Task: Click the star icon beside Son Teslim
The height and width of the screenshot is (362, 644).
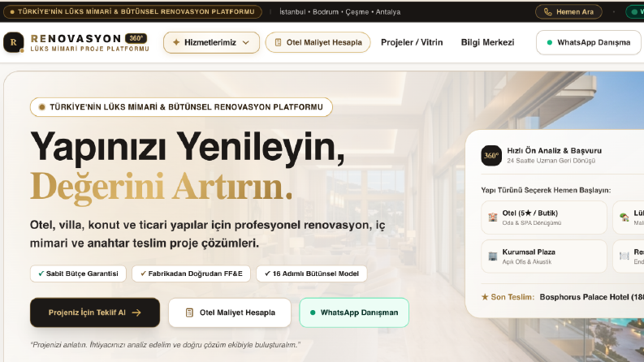Action: [x=485, y=297]
